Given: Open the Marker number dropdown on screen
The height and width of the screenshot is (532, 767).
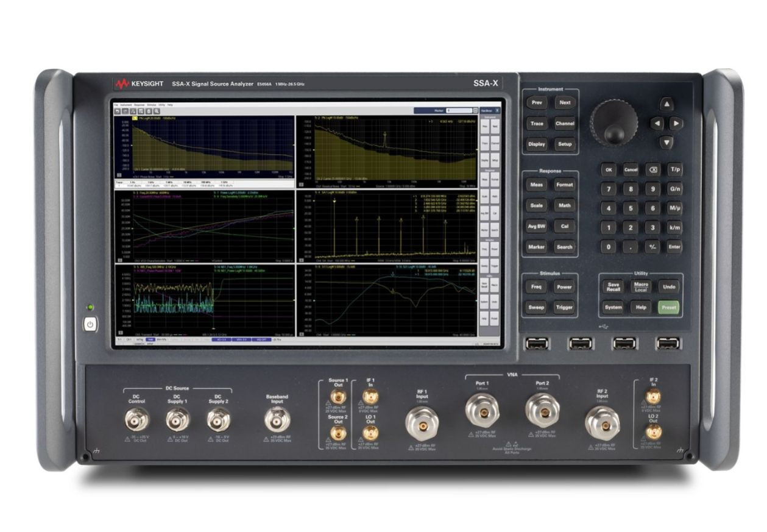Looking at the screenshot, I should [x=474, y=110].
